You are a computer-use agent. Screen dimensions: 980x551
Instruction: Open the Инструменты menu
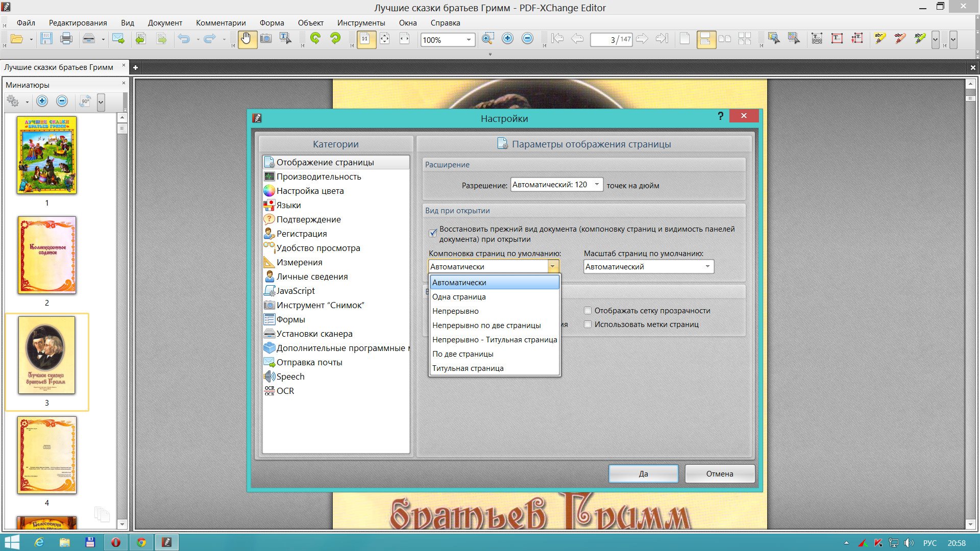click(361, 23)
